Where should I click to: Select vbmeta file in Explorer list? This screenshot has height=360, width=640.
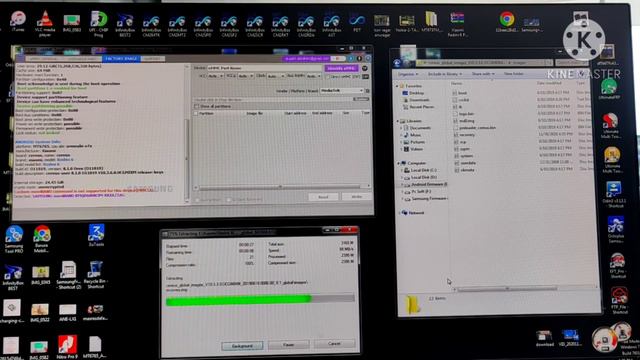pos(464,170)
